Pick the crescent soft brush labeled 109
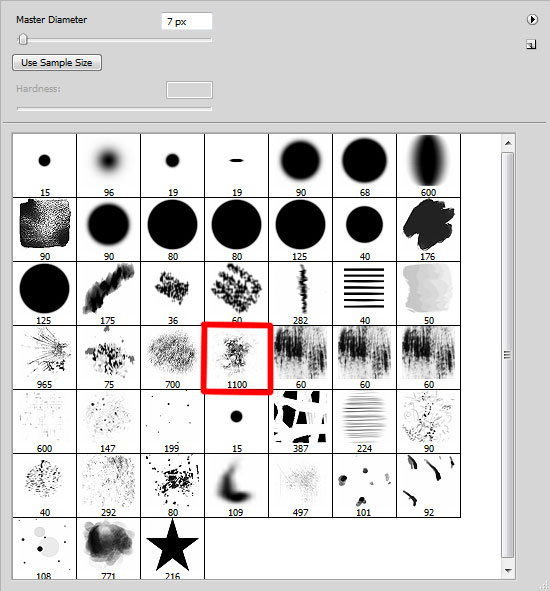 point(237,486)
